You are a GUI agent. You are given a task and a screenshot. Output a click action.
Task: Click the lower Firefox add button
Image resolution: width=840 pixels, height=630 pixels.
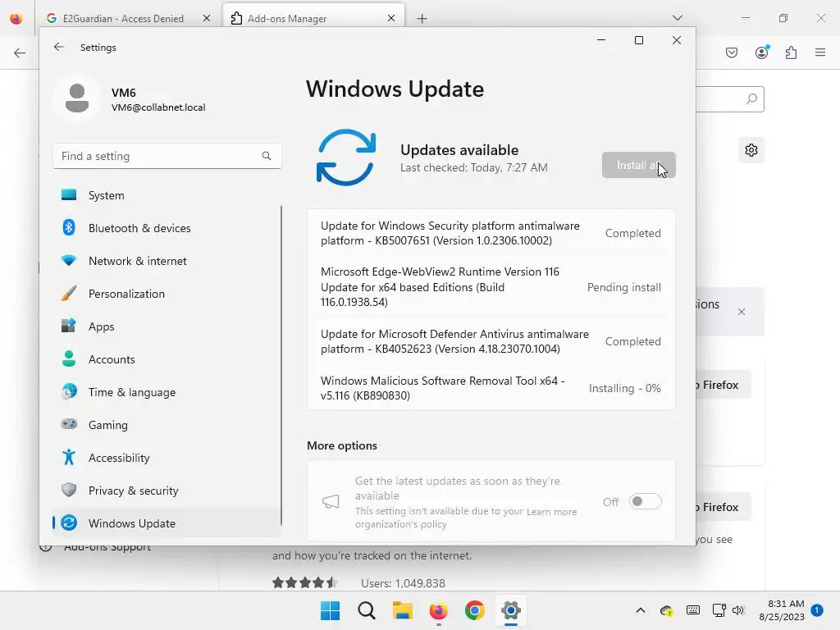tap(724, 507)
